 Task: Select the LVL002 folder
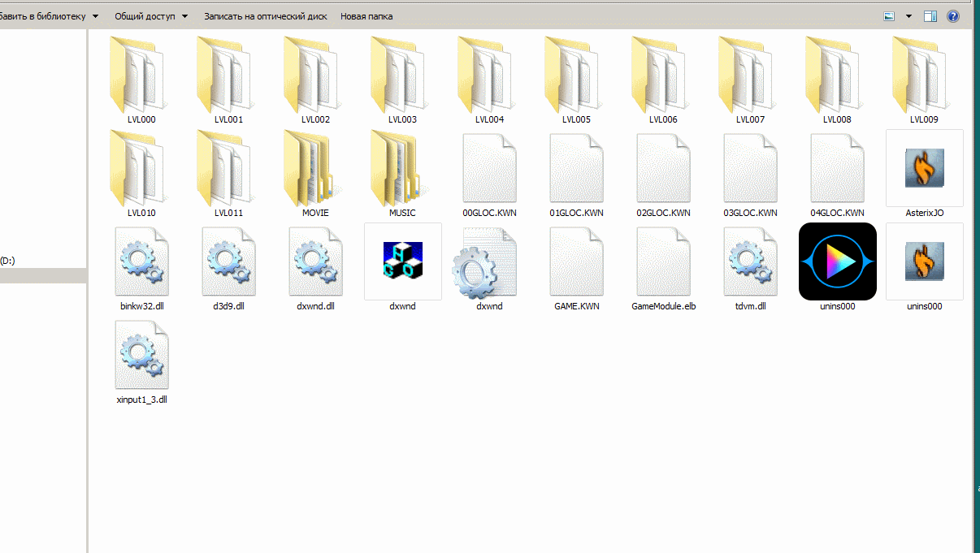pyautogui.click(x=315, y=81)
